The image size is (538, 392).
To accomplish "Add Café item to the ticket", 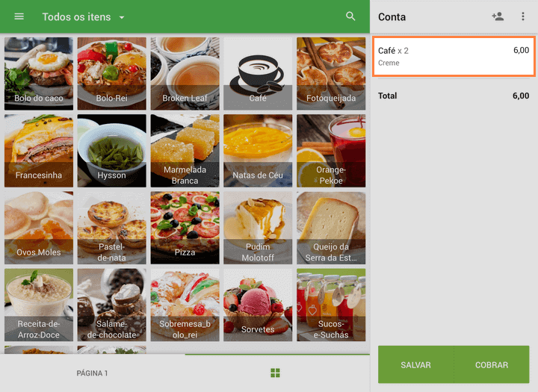I will (258, 73).
